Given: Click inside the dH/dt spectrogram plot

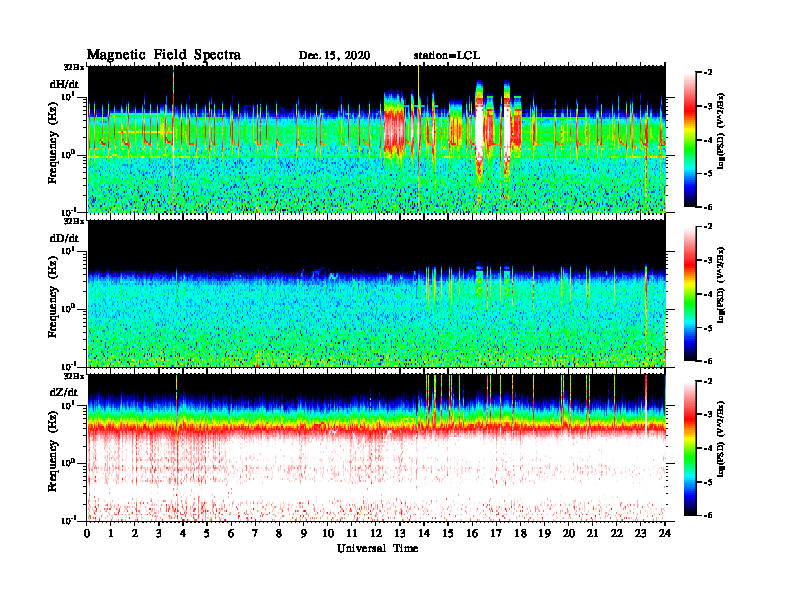Looking at the screenshot, I should click(377, 139).
